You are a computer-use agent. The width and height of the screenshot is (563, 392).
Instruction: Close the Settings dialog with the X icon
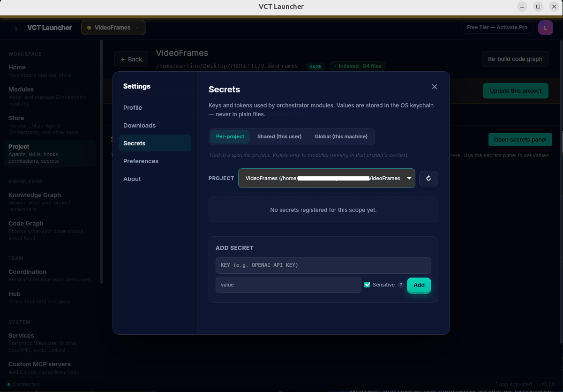(x=435, y=87)
